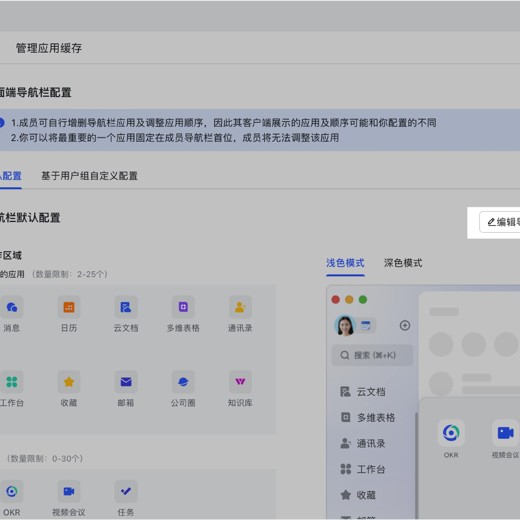The height and width of the screenshot is (520, 520).
Task: Click 云文档 in preview sidebar
Action: pos(363,392)
